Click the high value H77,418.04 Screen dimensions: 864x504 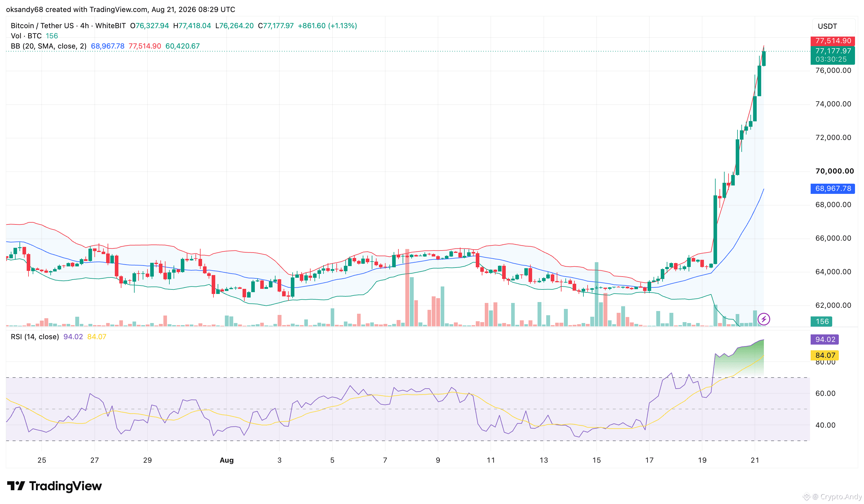[x=192, y=26]
